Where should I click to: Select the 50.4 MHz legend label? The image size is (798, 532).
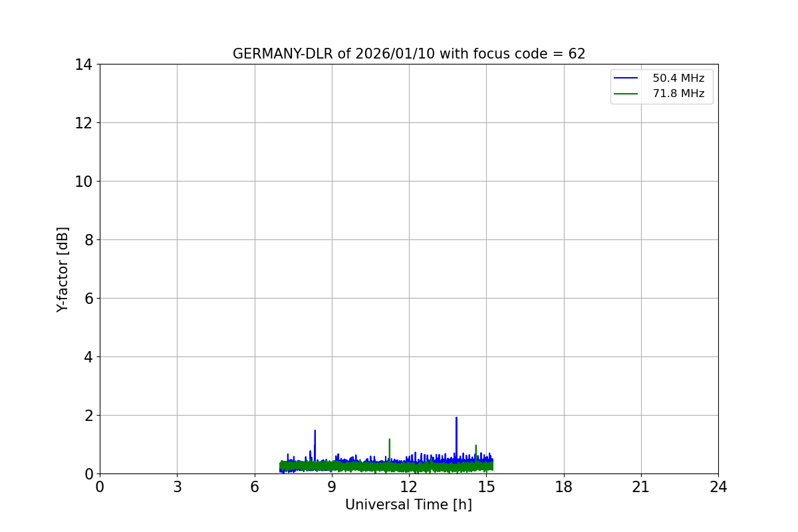pyautogui.click(x=678, y=78)
